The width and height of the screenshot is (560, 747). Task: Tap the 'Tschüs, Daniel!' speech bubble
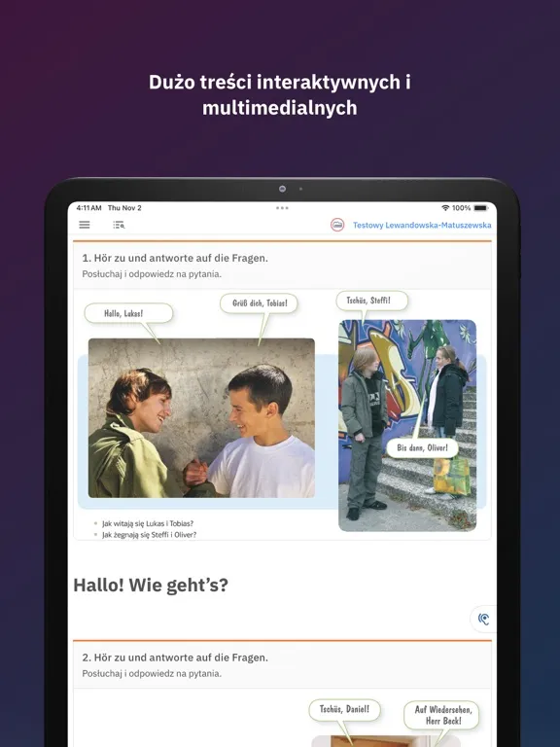(x=345, y=709)
